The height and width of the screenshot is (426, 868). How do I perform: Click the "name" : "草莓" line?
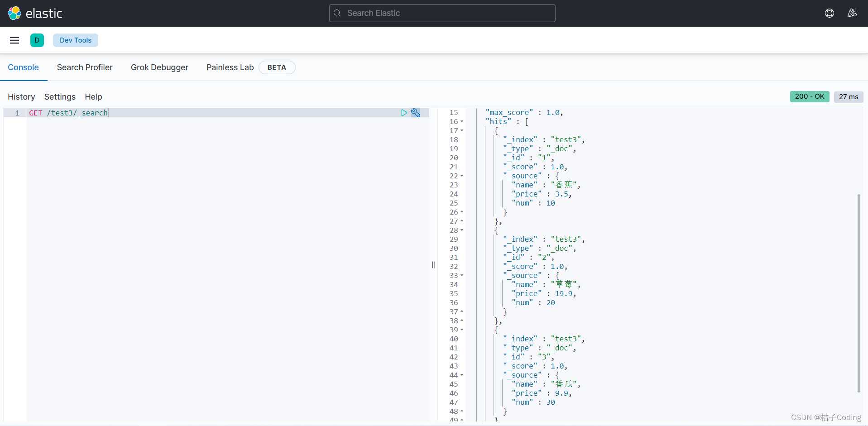tap(546, 285)
